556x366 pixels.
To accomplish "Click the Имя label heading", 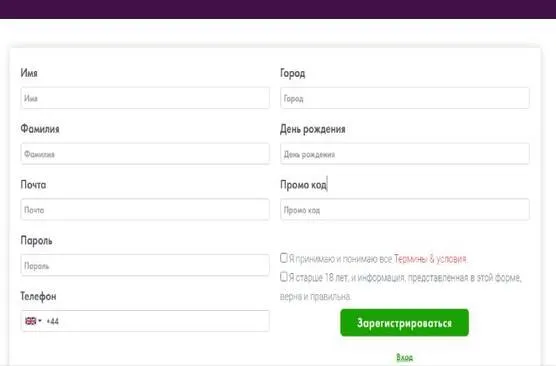I will click(29, 73).
